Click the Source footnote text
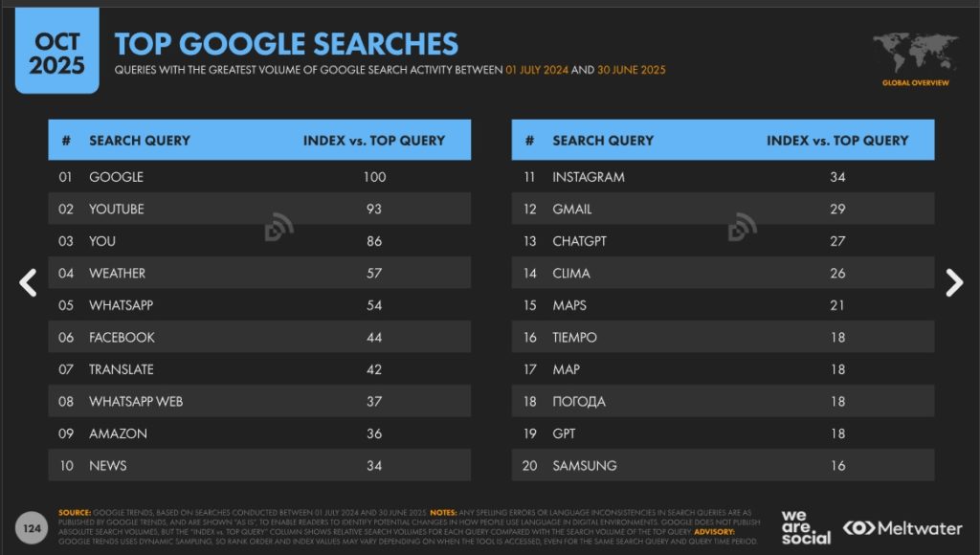 click(x=77, y=513)
